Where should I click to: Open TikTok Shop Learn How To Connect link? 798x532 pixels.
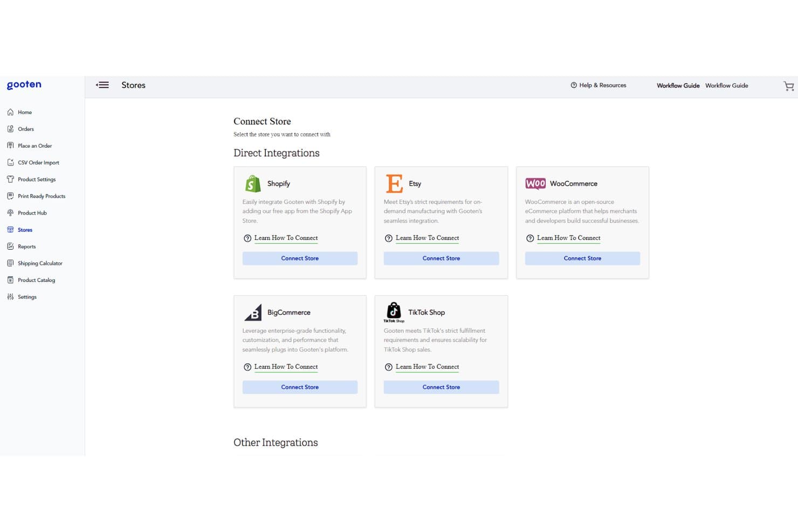pos(427,367)
